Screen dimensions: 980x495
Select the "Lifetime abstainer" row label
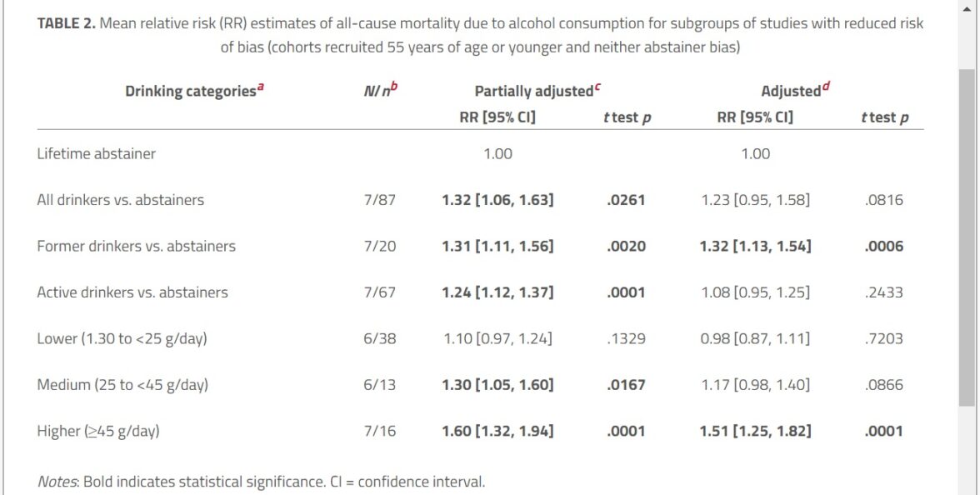point(96,153)
